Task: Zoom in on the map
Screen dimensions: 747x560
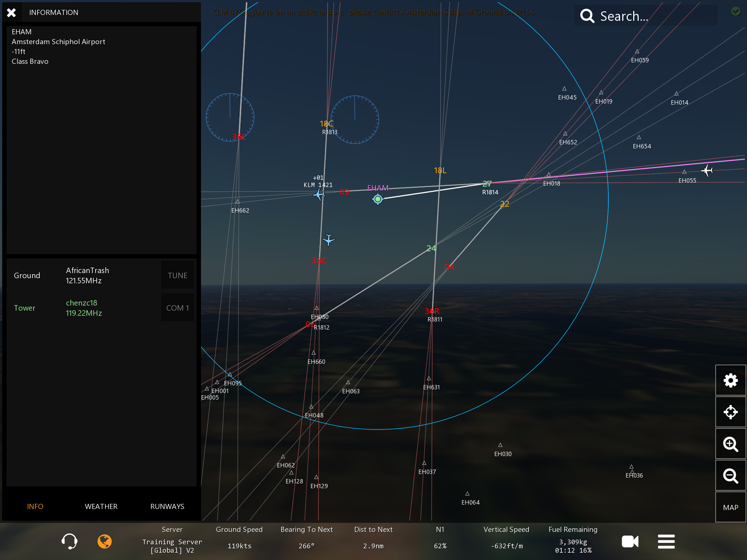Action: (x=730, y=444)
